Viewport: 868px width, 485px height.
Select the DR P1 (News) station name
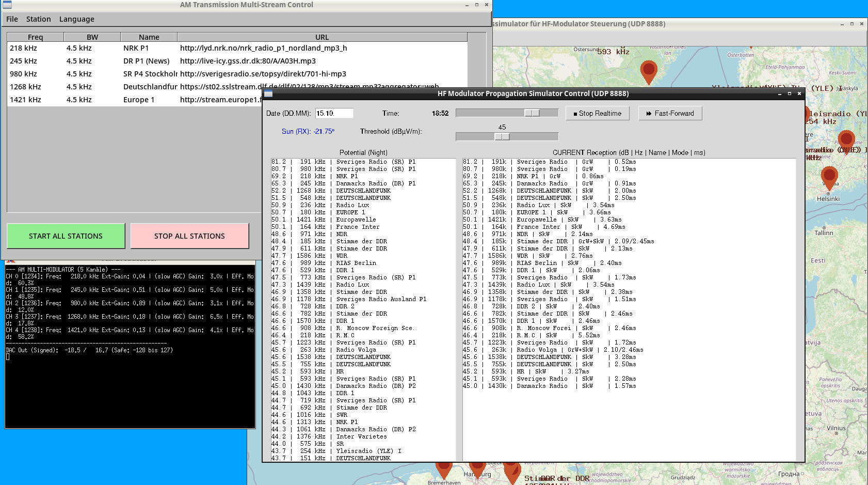[147, 61]
